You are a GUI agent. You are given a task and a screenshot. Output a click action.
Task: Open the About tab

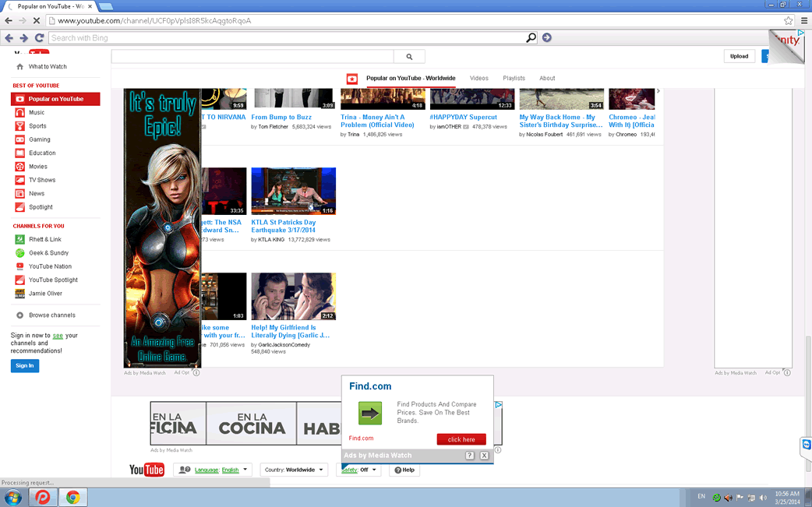(x=547, y=78)
